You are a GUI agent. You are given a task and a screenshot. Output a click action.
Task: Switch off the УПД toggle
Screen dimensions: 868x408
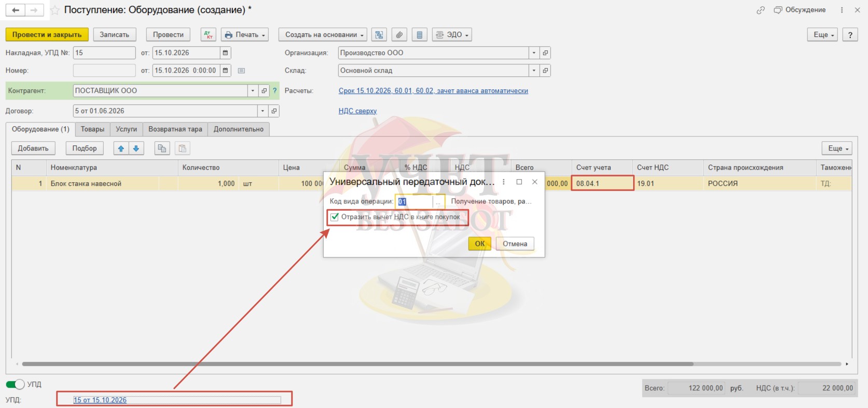[15, 384]
